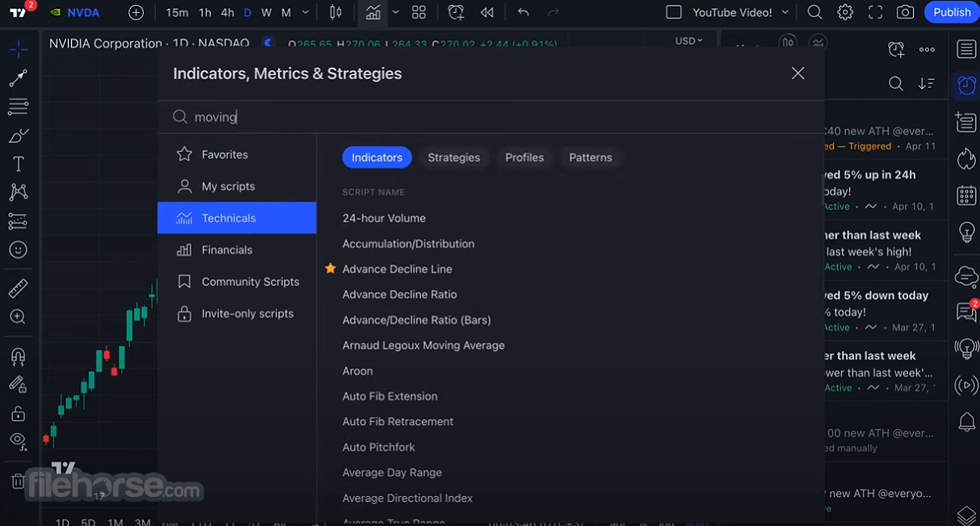Select the trend line tool
Screen dimensions: 980x526
18,78
